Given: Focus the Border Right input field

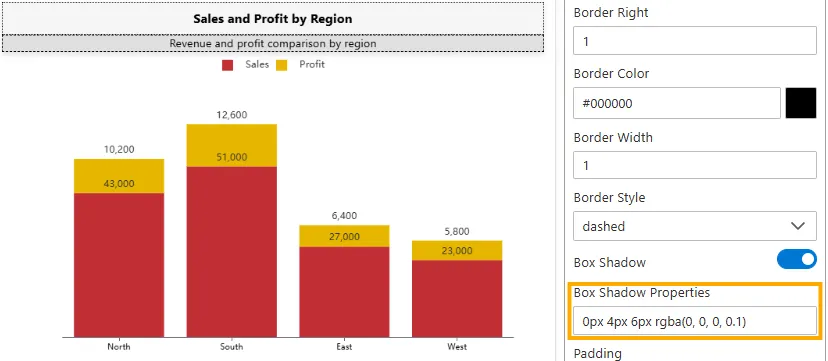Looking at the screenshot, I should tap(695, 41).
